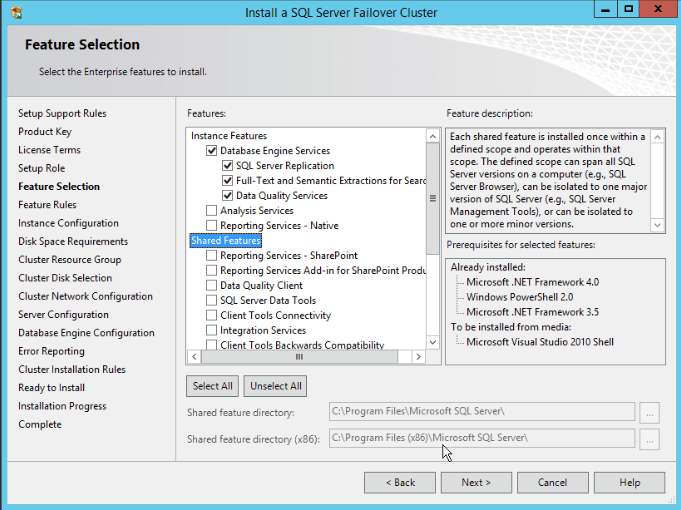Open Help for Feature Selection
This screenshot has height=510, width=681.
point(629,482)
